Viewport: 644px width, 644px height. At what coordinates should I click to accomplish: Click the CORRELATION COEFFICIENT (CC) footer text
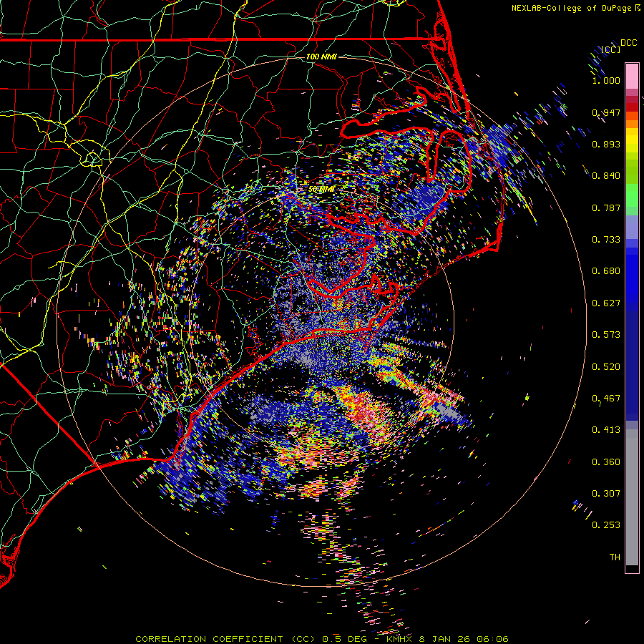point(226,639)
